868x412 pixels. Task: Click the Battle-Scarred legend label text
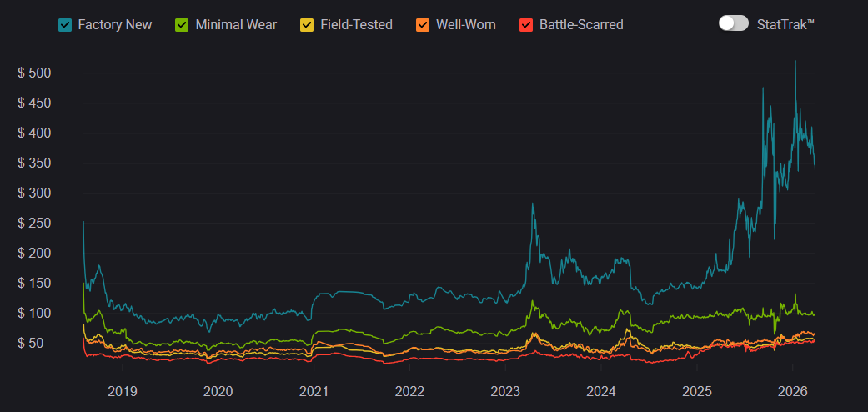coord(581,24)
